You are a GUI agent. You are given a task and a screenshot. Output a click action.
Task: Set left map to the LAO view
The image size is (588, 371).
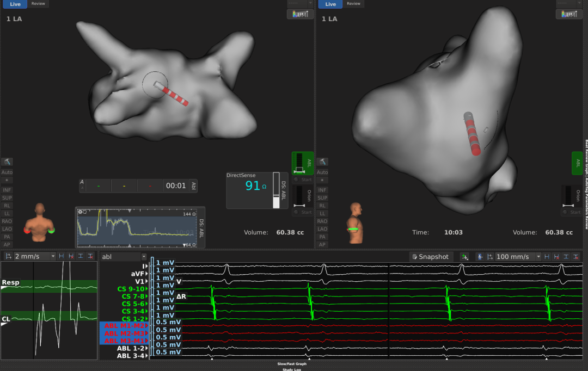[7, 229]
